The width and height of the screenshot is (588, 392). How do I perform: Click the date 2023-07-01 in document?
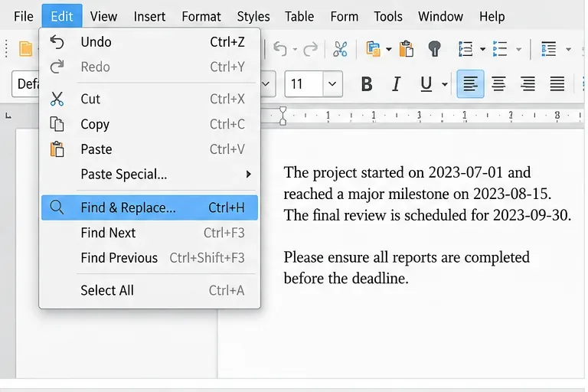pos(465,172)
